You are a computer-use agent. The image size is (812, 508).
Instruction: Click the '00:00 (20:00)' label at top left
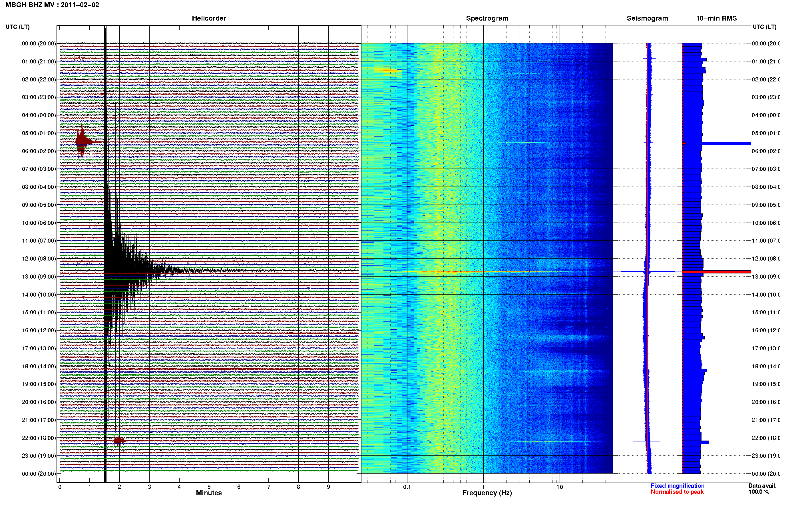[39, 43]
